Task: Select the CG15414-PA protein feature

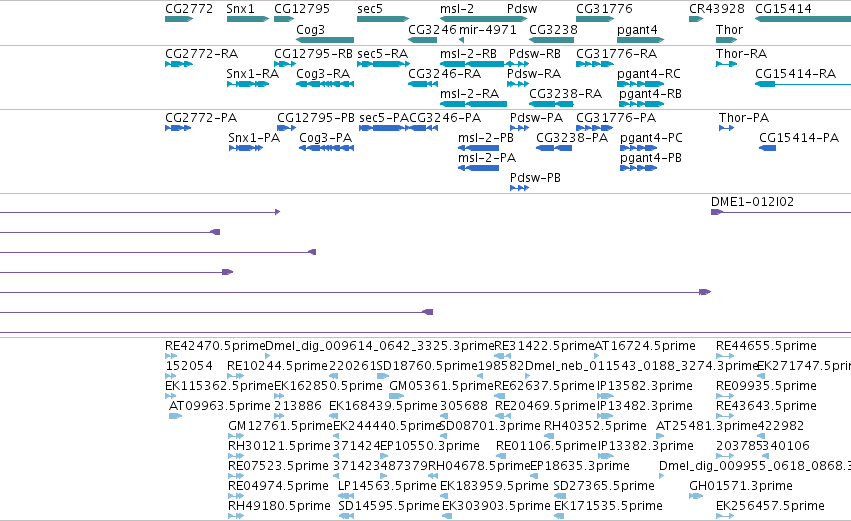Action: click(x=767, y=148)
